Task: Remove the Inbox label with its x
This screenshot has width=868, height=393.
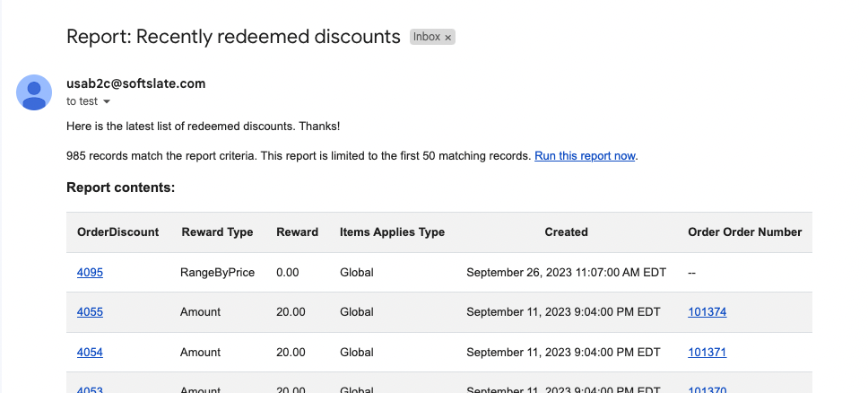Action: (x=447, y=38)
